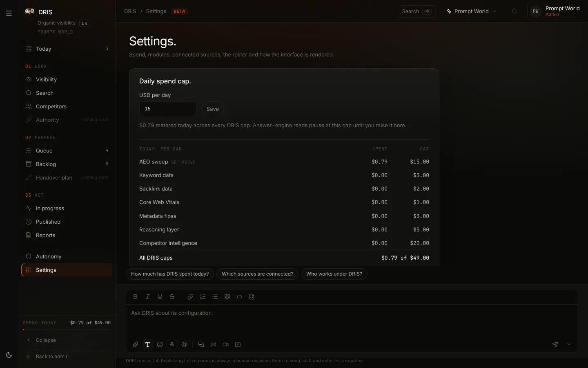
Task: Select Autonomy in the sidebar
Action: (67, 257)
